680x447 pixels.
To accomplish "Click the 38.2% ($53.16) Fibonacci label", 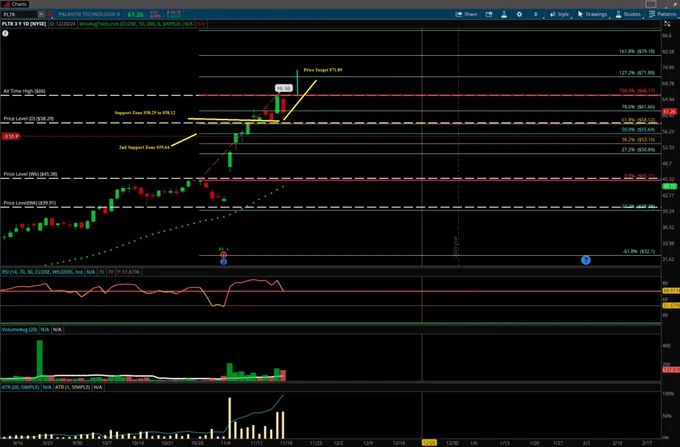I will pyautogui.click(x=638, y=140).
